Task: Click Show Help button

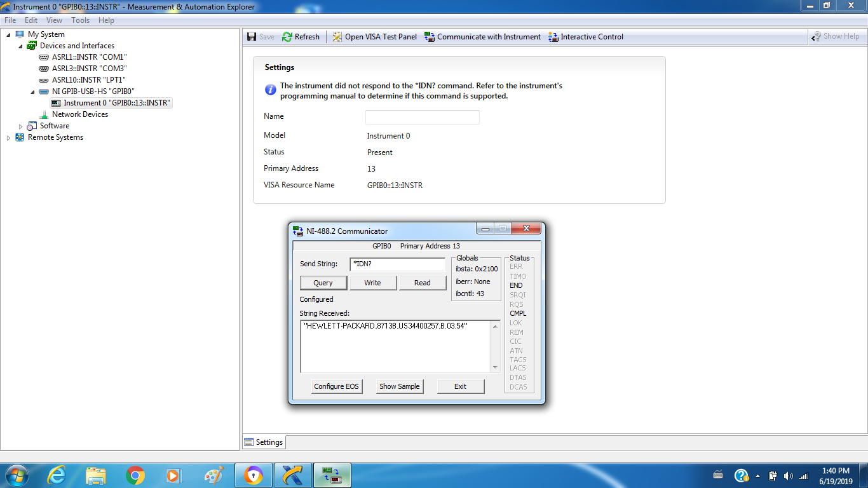Action: pyautogui.click(x=835, y=36)
